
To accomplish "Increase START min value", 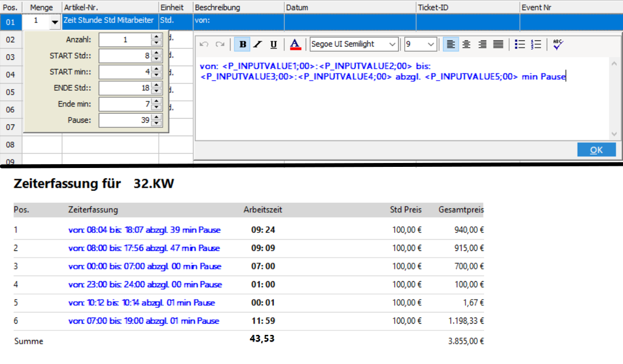I will (x=156, y=69).
